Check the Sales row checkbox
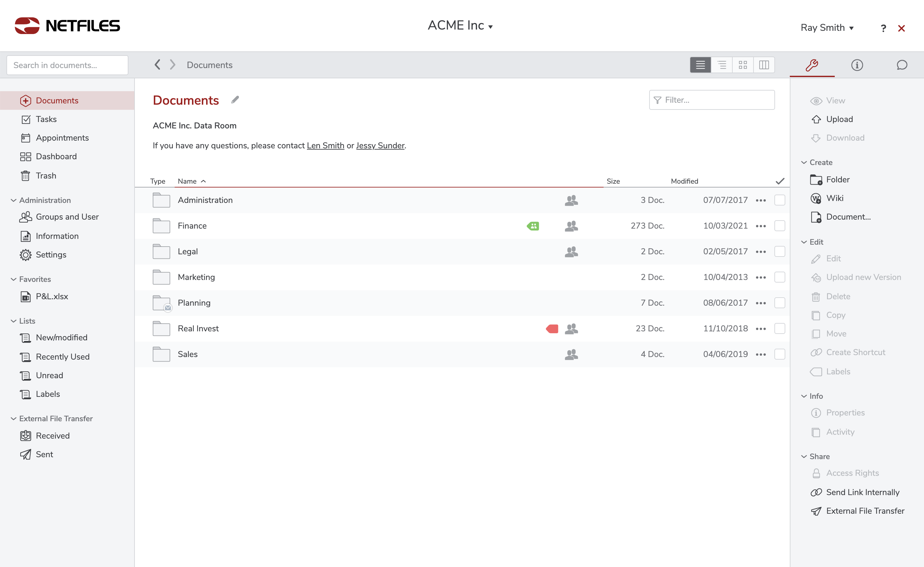 click(x=780, y=354)
